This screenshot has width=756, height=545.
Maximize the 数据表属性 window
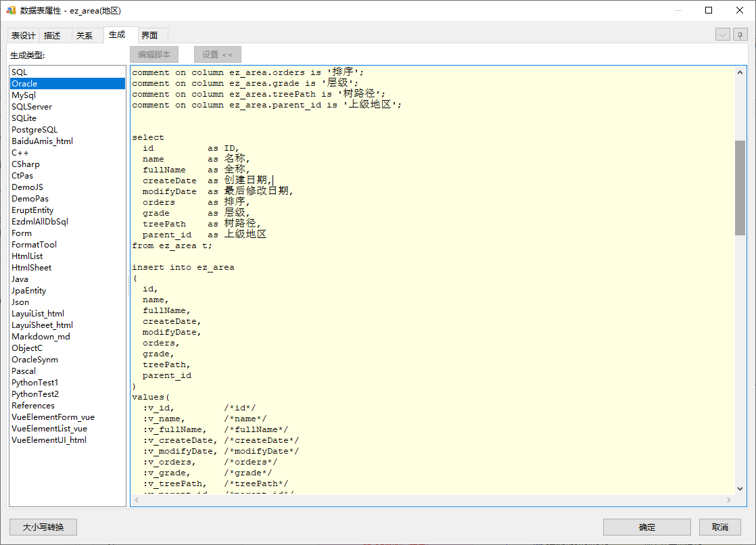point(709,10)
